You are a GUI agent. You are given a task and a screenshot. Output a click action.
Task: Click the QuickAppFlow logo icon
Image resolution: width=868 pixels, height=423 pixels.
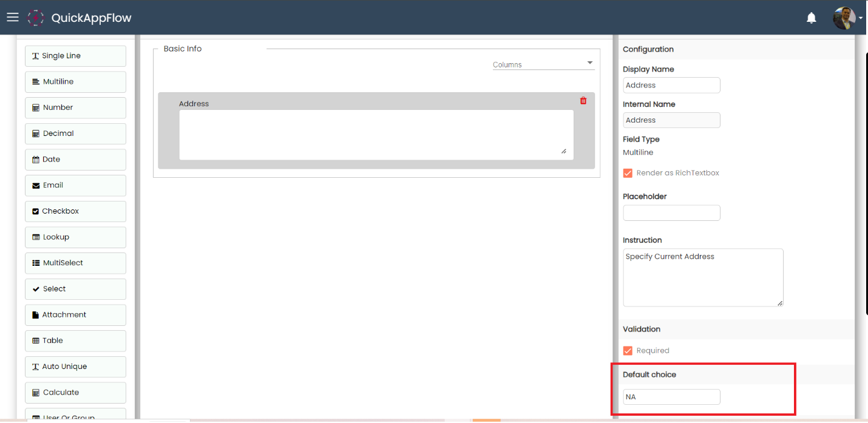click(x=36, y=18)
